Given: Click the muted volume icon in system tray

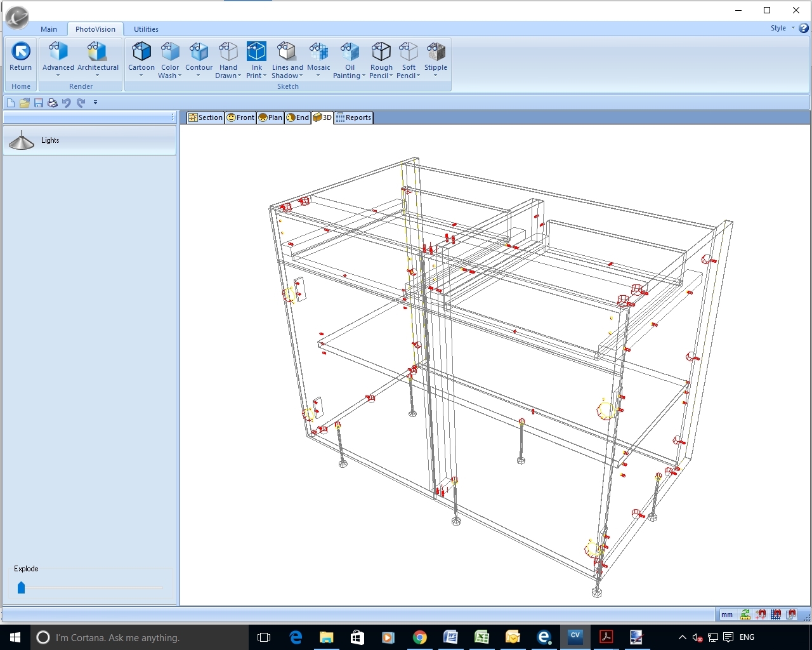Looking at the screenshot, I should [x=697, y=637].
